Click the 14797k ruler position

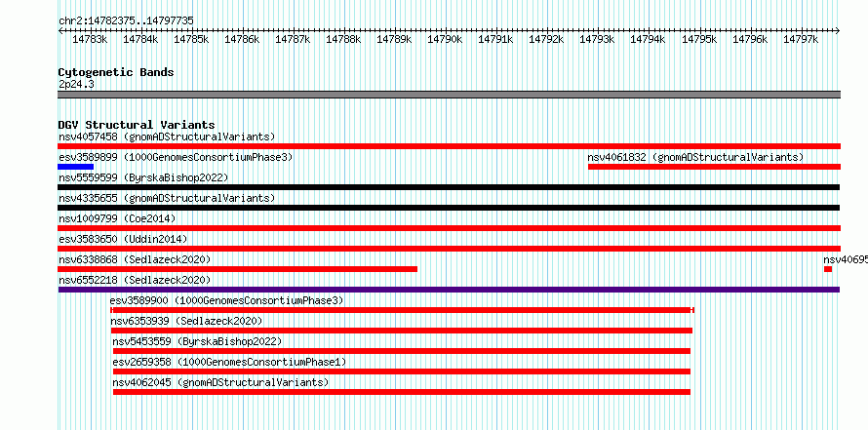(x=801, y=39)
